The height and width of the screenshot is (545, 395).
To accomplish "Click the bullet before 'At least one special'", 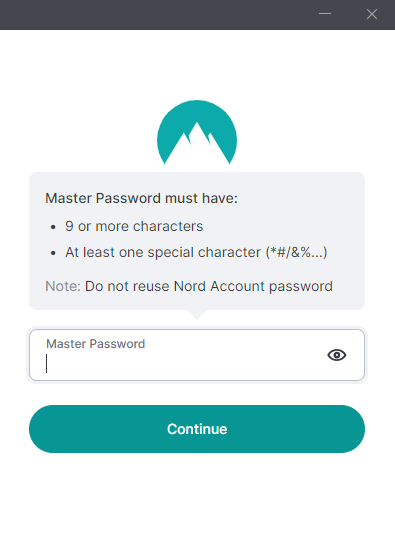I will coord(53,253).
